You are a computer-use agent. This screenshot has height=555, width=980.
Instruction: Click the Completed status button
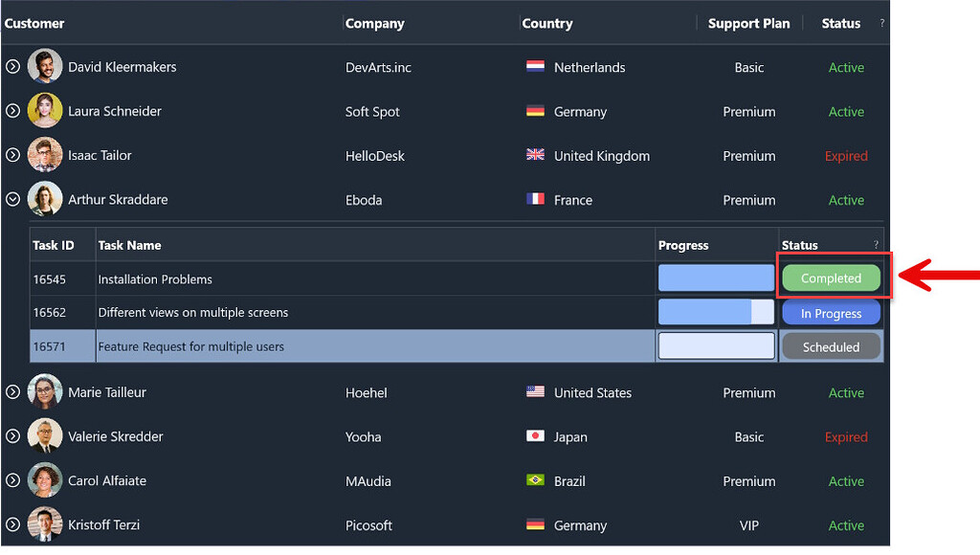(831, 278)
